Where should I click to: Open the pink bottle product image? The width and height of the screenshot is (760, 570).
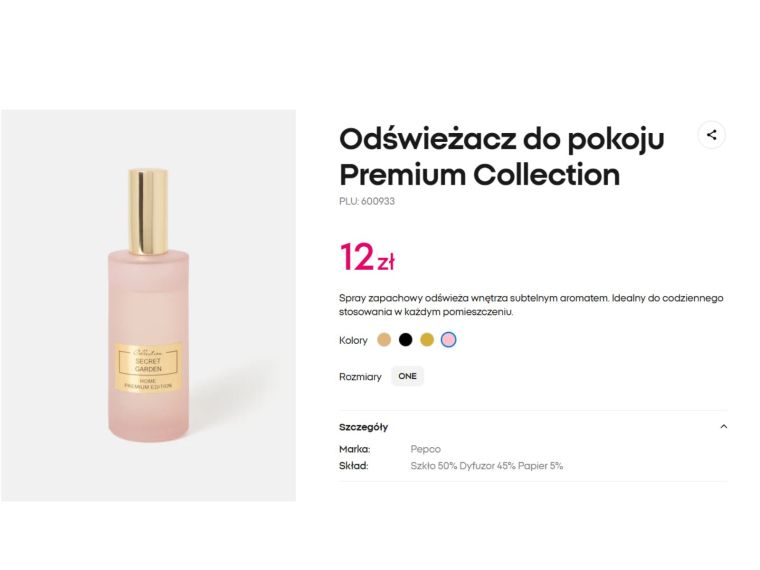click(148, 305)
